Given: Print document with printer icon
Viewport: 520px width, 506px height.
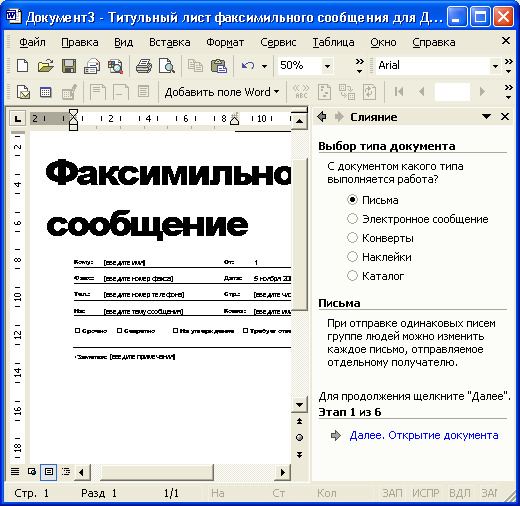Looking at the screenshot, I should (x=144, y=66).
